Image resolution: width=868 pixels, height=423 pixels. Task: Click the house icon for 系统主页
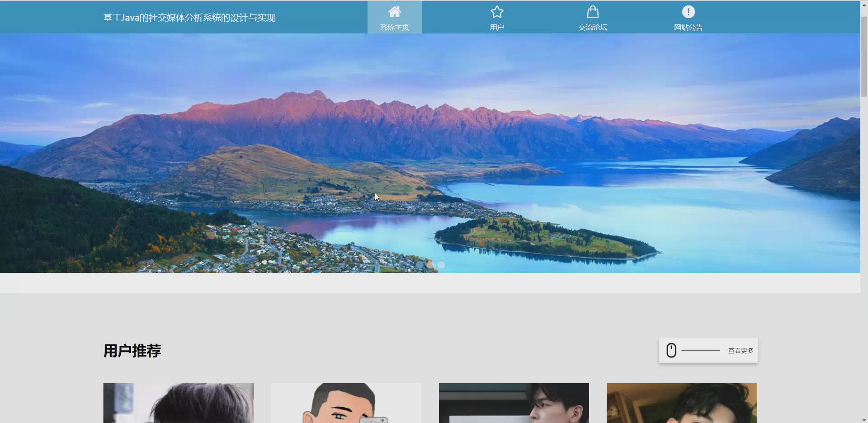(x=395, y=12)
